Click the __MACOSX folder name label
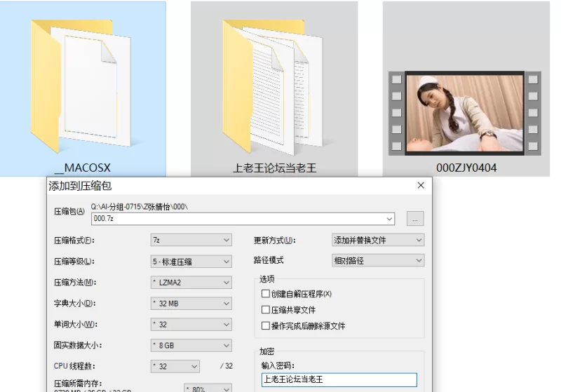This screenshot has height=392, width=561. coord(82,168)
